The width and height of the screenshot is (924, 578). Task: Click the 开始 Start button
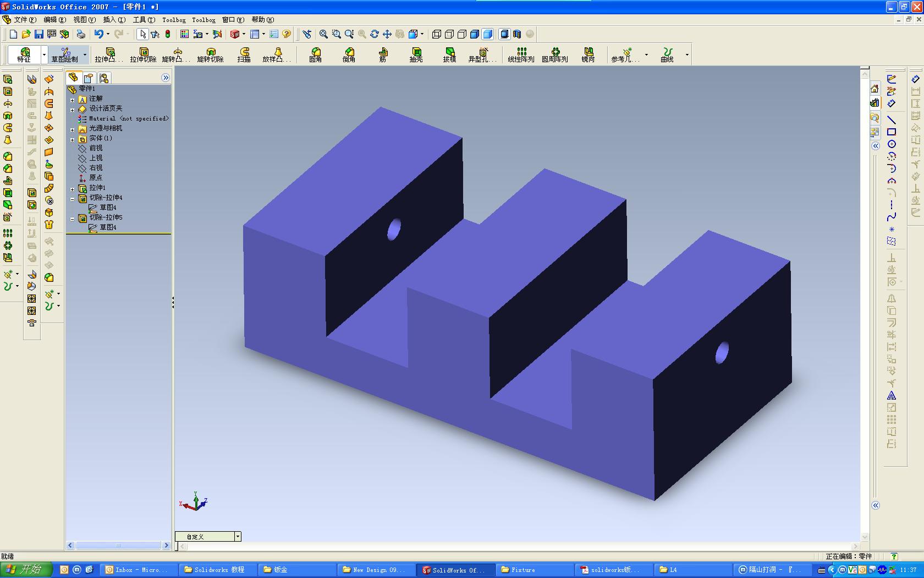(26, 570)
